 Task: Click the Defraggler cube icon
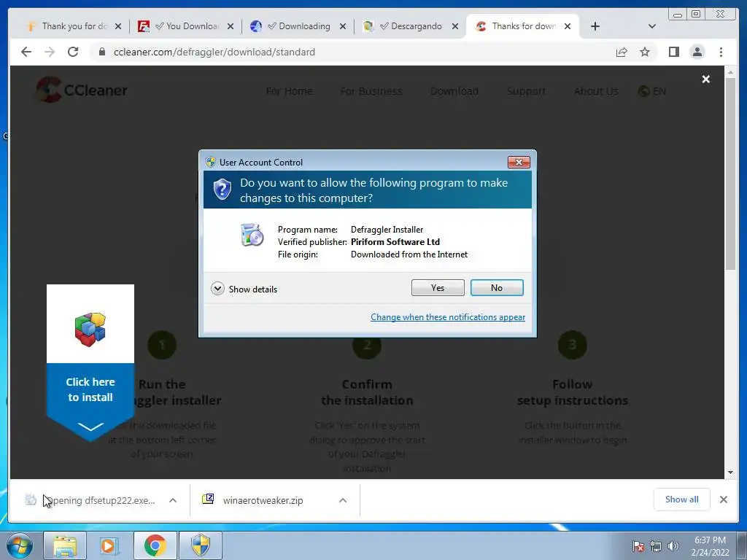[90, 329]
